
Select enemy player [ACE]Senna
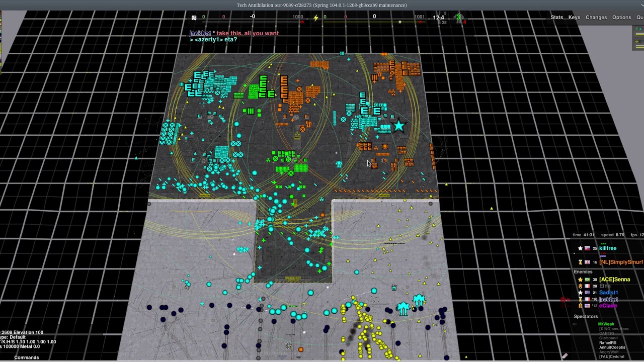[x=614, y=280]
